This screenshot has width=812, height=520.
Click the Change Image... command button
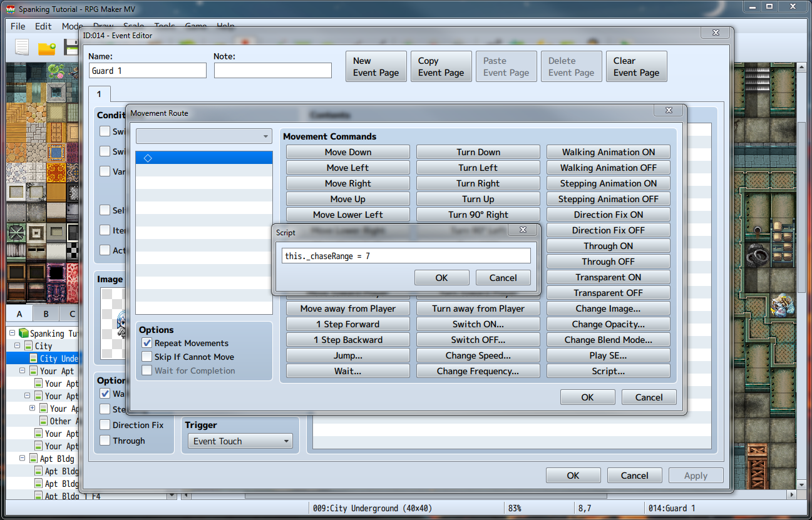(609, 308)
